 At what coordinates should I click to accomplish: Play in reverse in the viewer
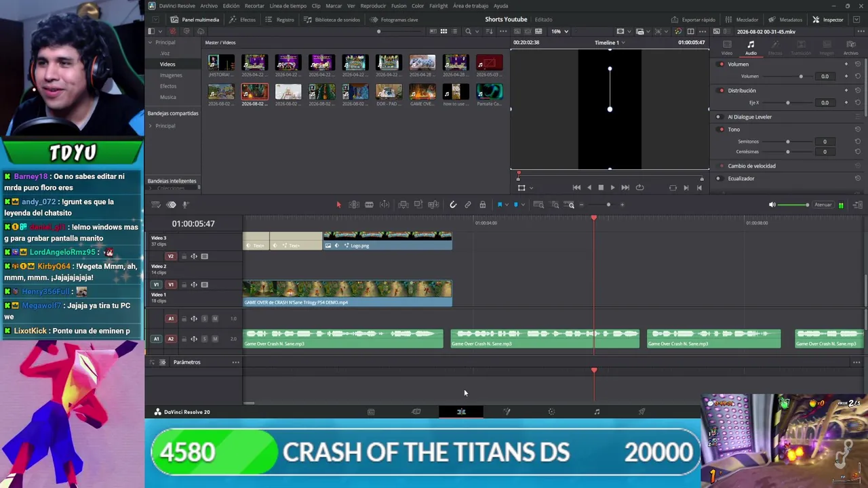coord(589,188)
